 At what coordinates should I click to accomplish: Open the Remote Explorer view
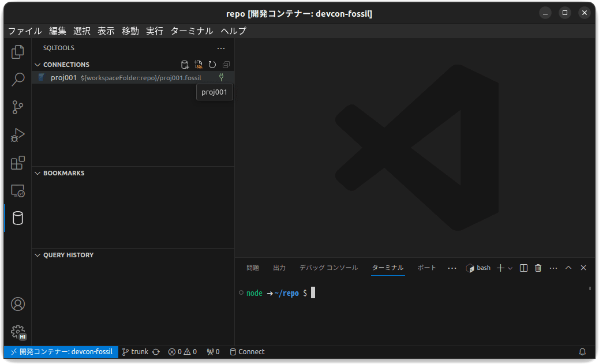coord(17,190)
